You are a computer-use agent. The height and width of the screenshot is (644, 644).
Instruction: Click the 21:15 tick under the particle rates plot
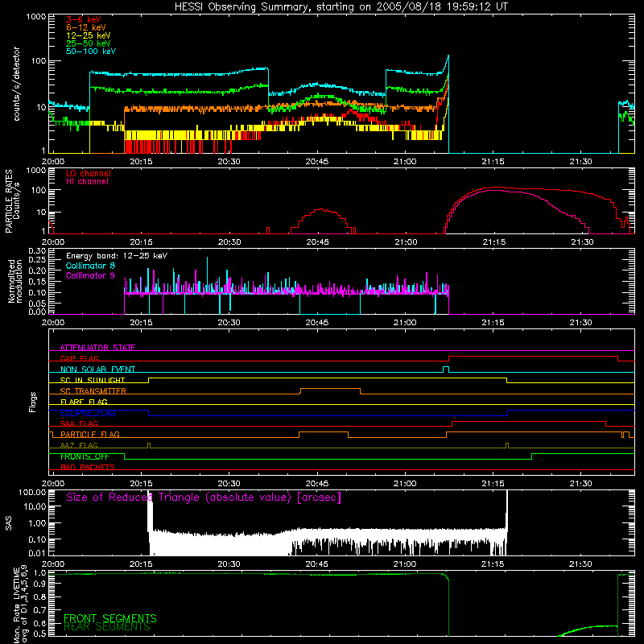tap(493, 242)
